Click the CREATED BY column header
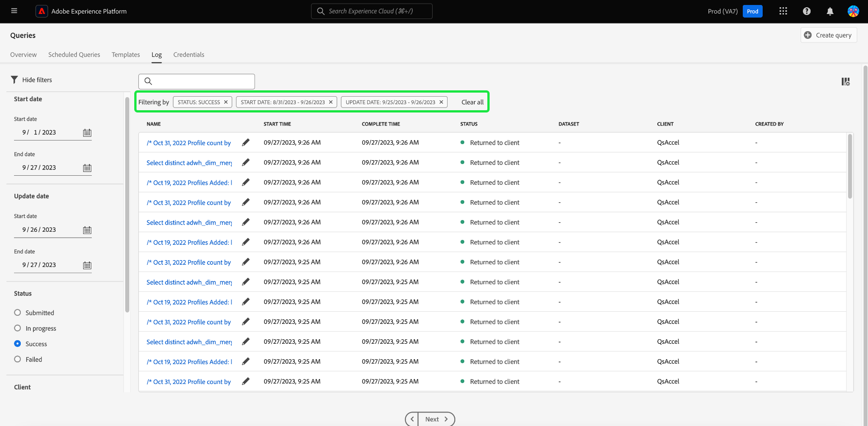 point(769,124)
